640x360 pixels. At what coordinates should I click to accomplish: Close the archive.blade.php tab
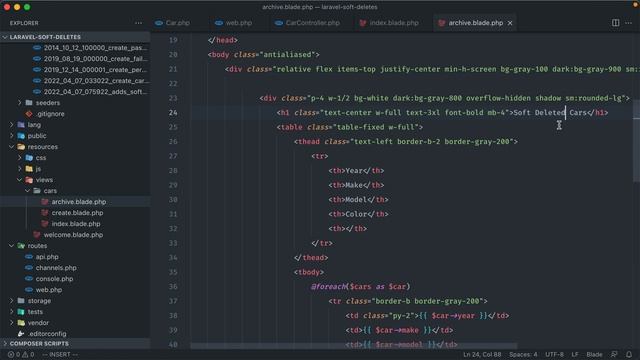[x=510, y=23]
